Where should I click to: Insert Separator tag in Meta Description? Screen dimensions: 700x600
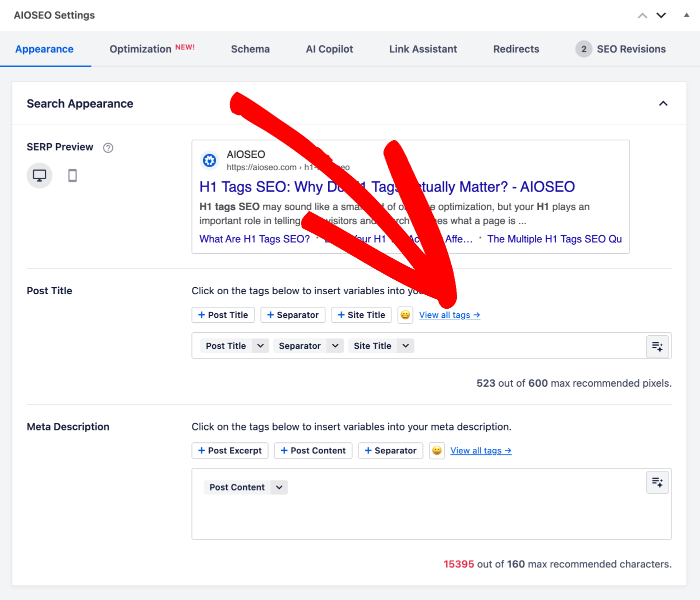390,451
